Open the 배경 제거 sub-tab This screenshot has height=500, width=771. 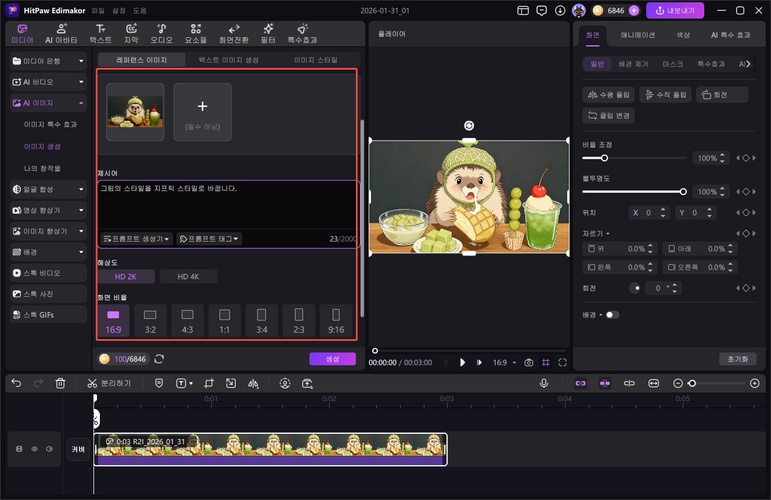coord(633,64)
